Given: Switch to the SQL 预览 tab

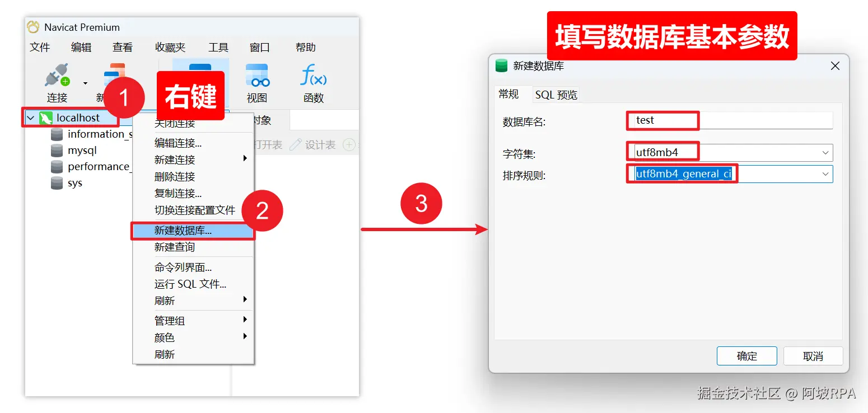Looking at the screenshot, I should point(556,95).
